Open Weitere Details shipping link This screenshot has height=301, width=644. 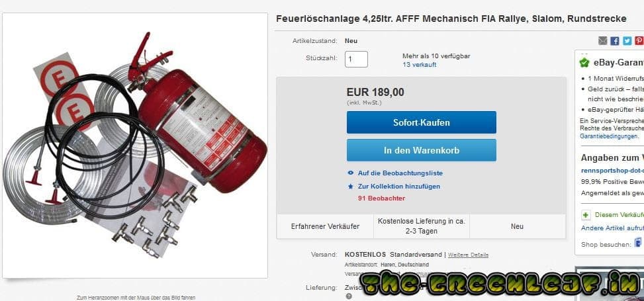point(468,255)
